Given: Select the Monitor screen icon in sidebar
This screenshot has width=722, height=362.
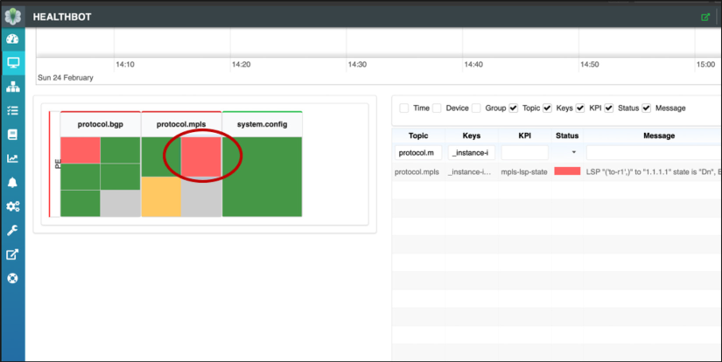Looking at the screenshot, I should click(13, 63).
